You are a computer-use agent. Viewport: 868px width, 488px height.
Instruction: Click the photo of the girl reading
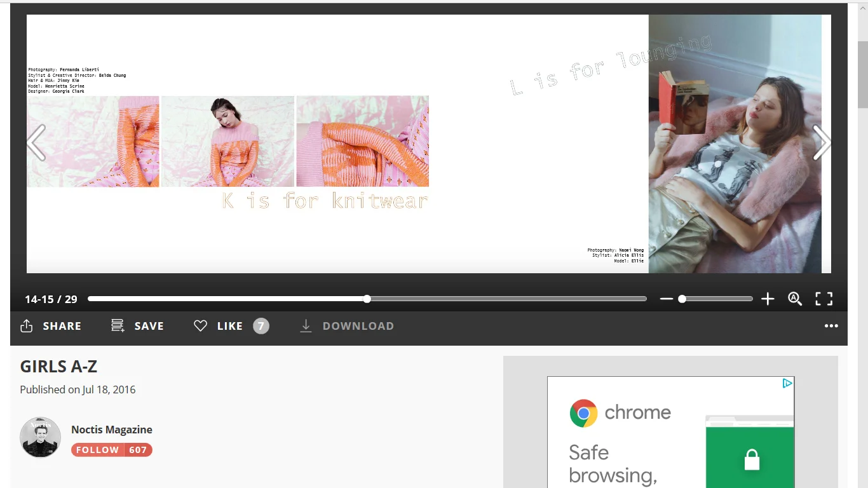(x=735, y=144)
